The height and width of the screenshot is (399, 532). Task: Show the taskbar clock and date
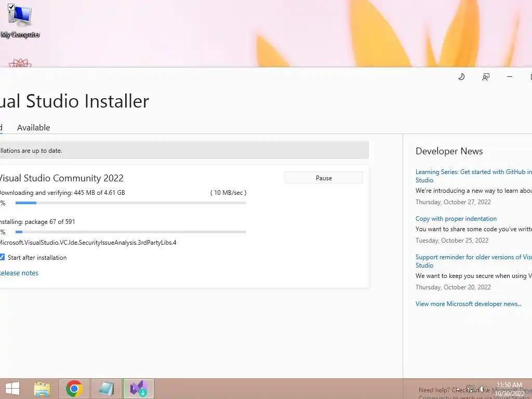(x=510, y=389)
